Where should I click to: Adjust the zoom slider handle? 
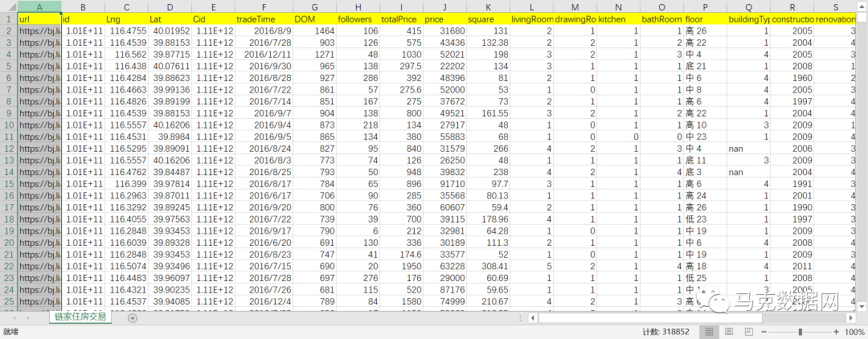point(801,332)
